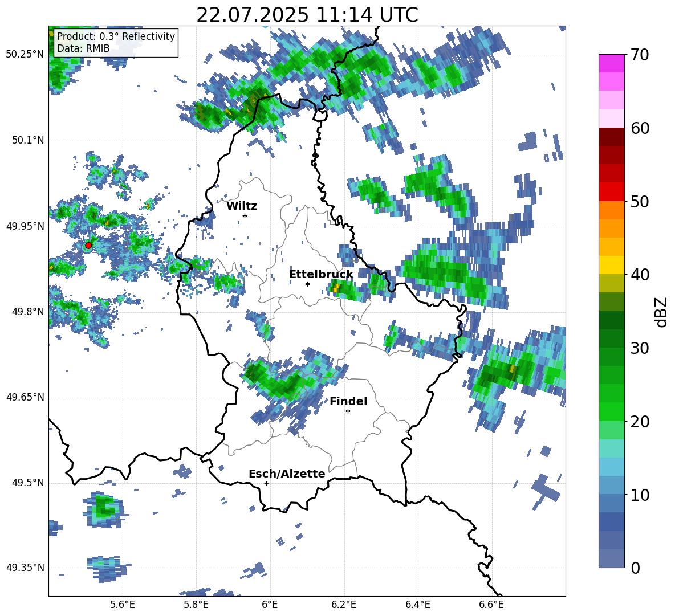Viewport: 675px width, 616px height.
Task: Click the 'Data: RMIB' source text
Action: 83,48
